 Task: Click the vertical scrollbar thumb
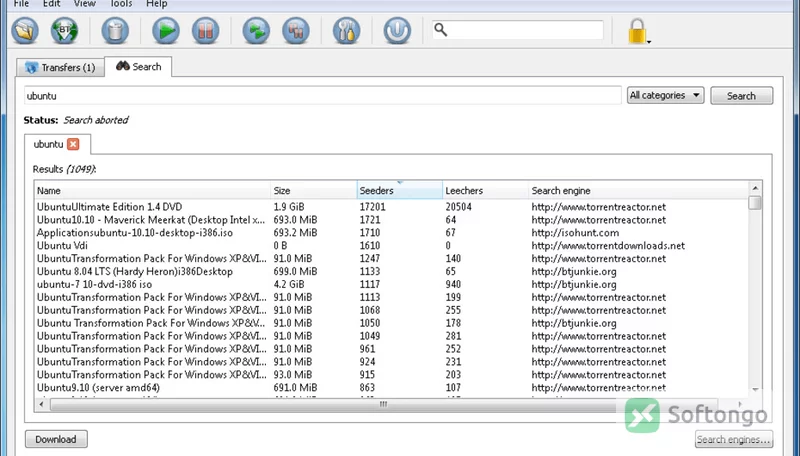[755, 202]
